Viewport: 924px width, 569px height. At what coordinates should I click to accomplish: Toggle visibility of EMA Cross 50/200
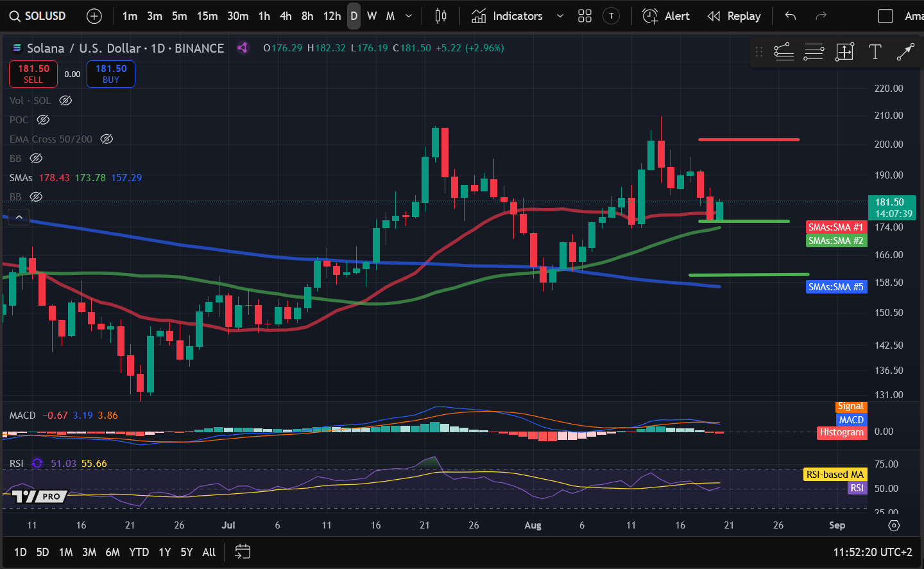coord(107,139)
